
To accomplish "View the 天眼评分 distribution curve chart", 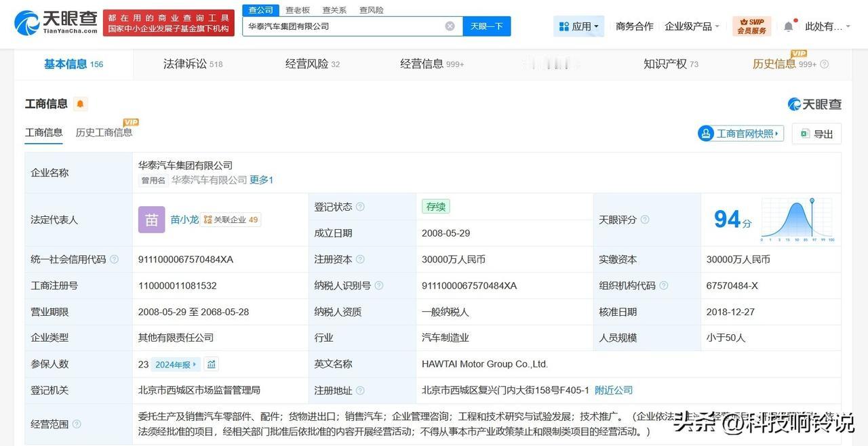I will (797, 220).
